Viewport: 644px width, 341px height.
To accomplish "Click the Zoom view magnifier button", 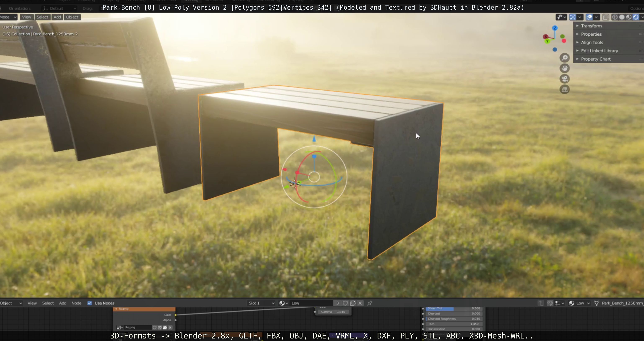I will [x=564, y=58].
